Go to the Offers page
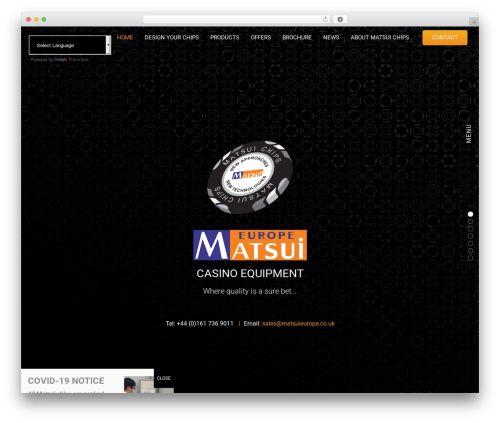 [261, 37]
